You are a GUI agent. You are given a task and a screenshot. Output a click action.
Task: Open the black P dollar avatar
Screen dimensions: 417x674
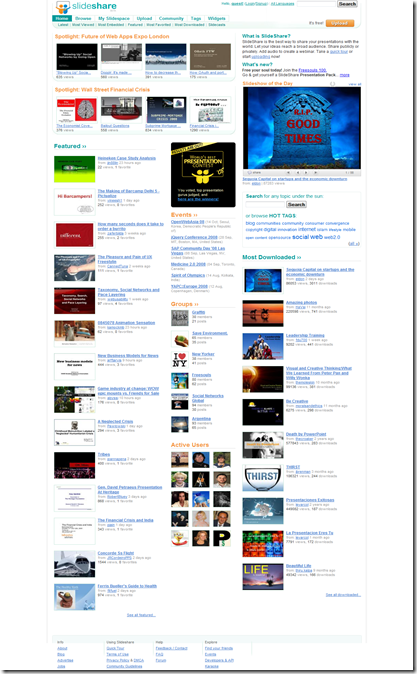(x=222, y=538)
